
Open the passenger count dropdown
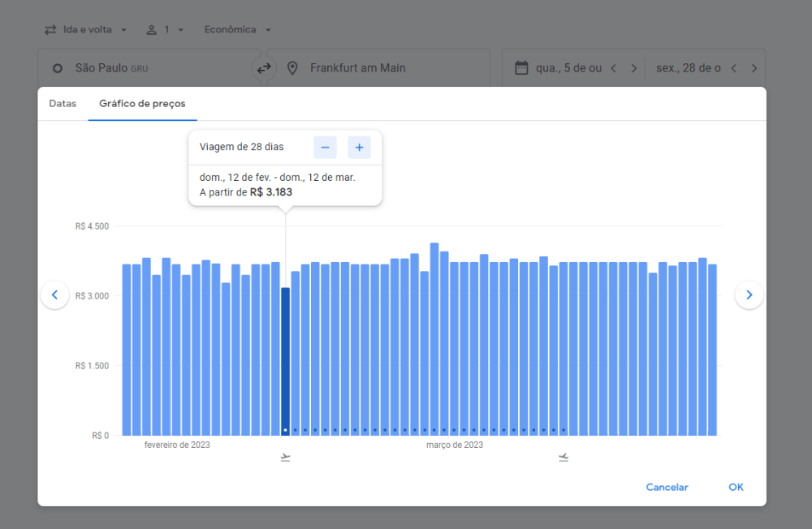[165, 30]
